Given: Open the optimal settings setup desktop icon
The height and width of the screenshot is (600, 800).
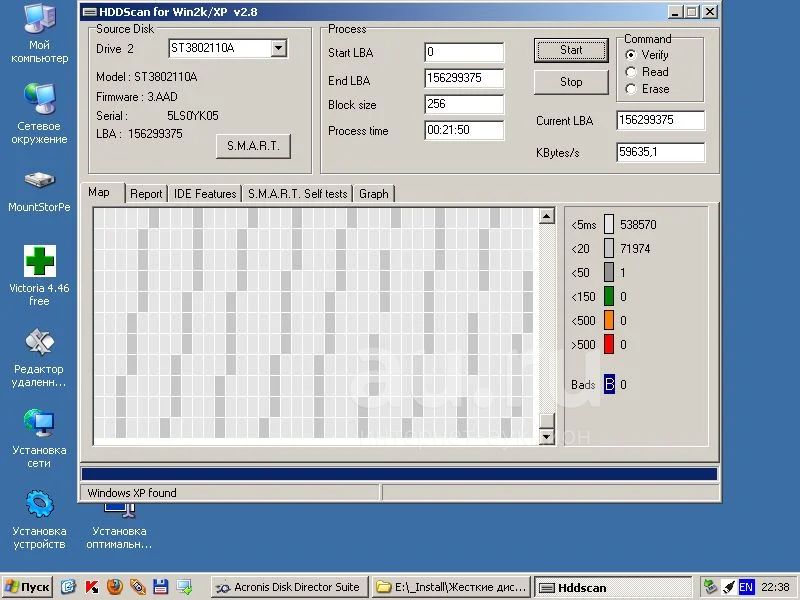Looking at the screenshot, I should (119, 526).
